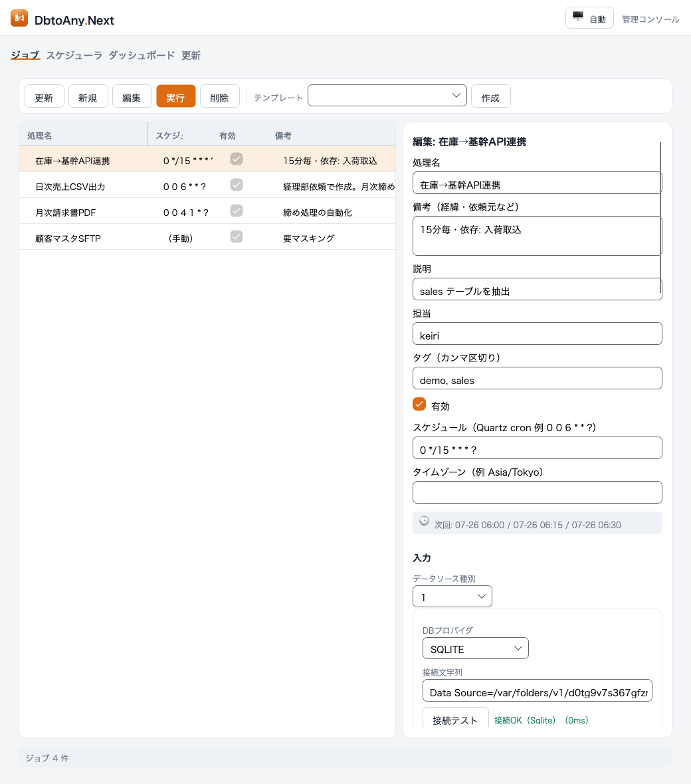Click 更新 in the top navigation
This screenshot has height=784, width=691.
tap(191, 55)
